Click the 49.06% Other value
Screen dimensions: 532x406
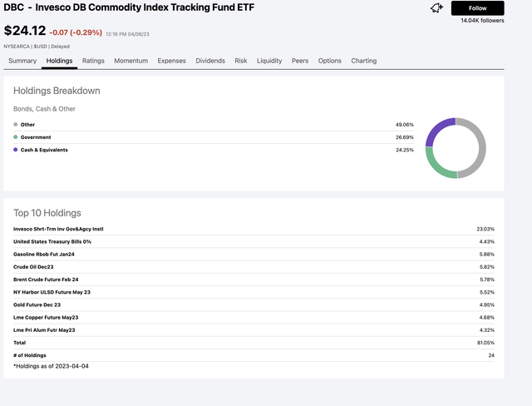405,125
